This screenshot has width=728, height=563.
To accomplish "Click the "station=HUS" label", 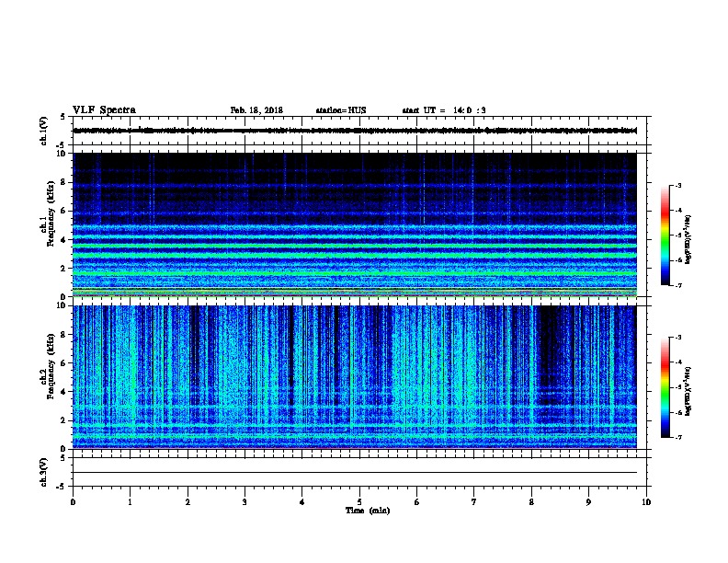I will [341, 110].
